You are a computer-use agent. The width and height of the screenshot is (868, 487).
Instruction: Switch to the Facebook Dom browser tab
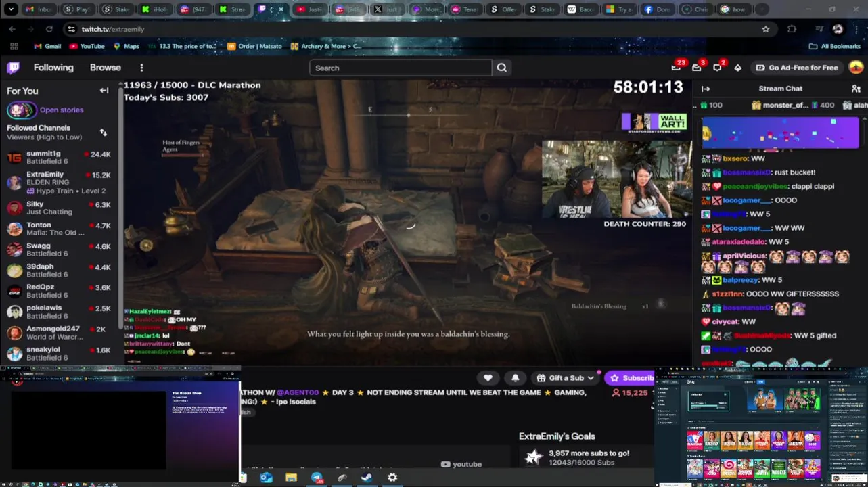[x=657, y=9]
